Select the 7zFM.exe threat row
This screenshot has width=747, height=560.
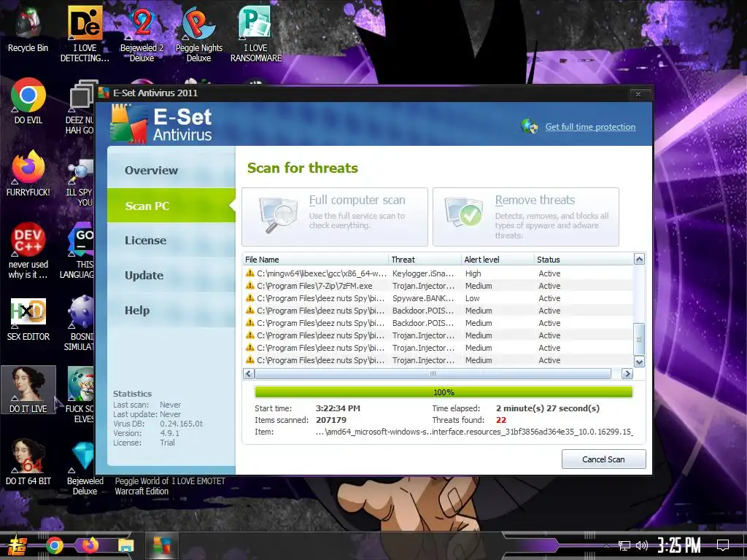point(438,286)
